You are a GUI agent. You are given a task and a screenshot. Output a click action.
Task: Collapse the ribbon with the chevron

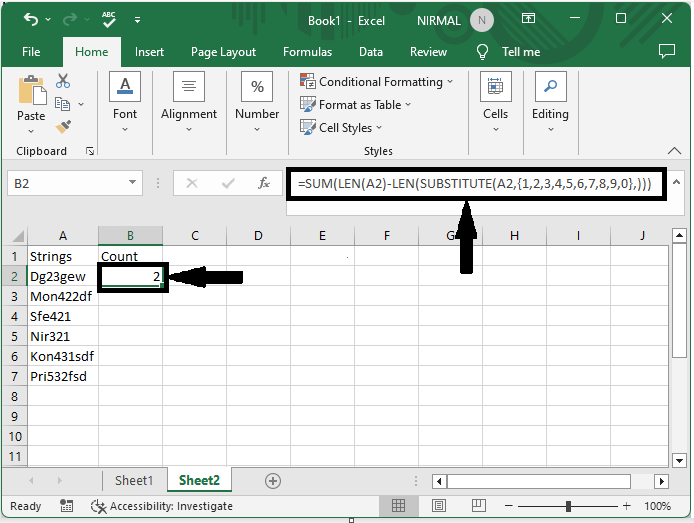674,151
